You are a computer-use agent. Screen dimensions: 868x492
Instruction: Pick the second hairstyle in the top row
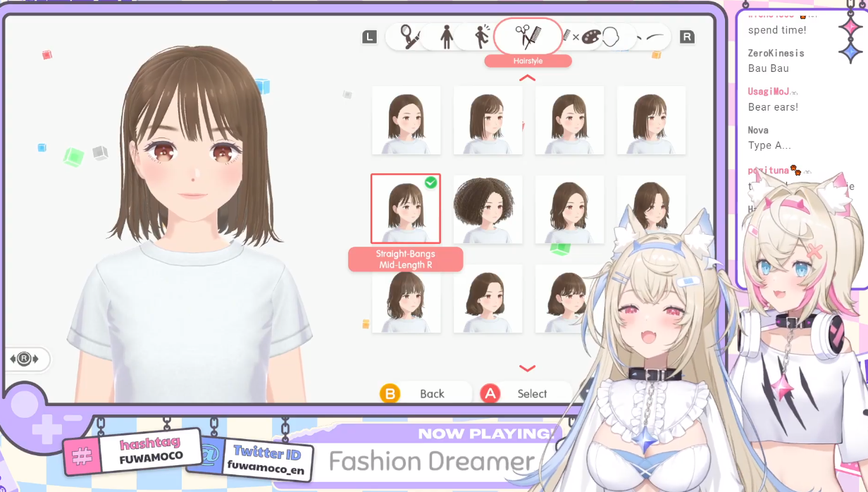[x=488, y=121]
